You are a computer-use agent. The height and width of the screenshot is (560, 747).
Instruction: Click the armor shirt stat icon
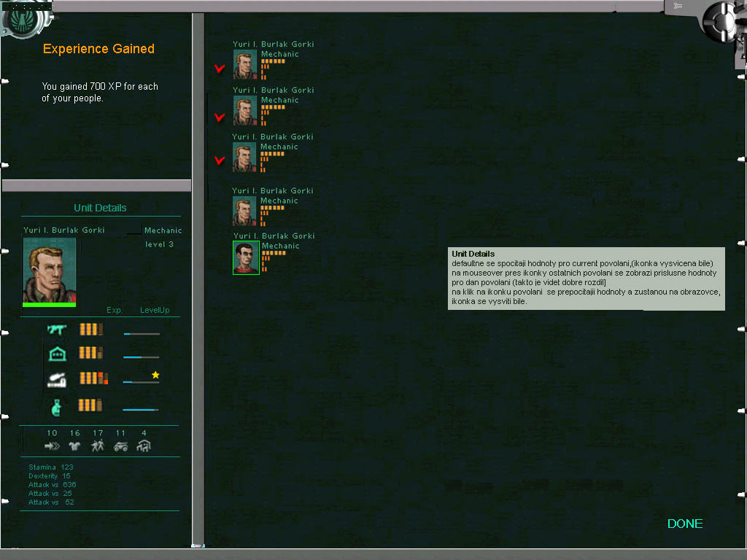coord(75,446)
